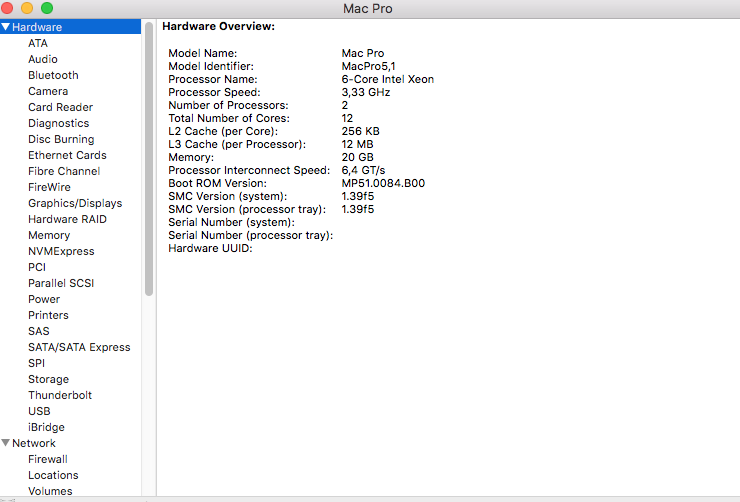Select the Thunderbolt sidebar item
The width and height of the screenshot is (740, 502).
[x=60, y=395]
